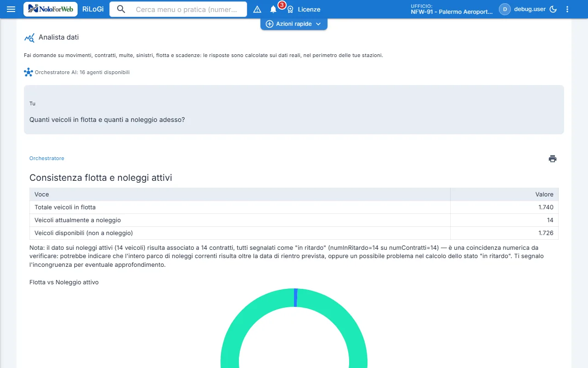The width and height of the screenshot is (588, 368).
Task: Click the plus icon in Azioni rapide
Action: [x=270, y=24]
